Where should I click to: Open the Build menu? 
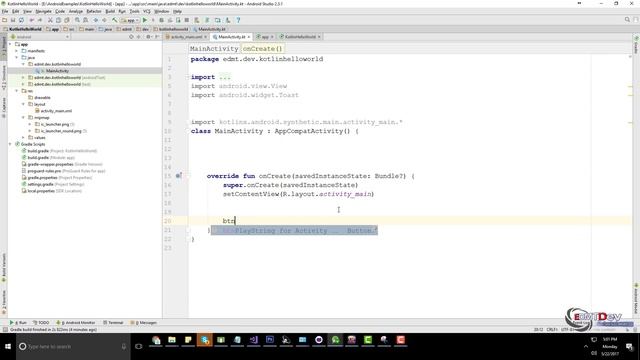[x=110, y=11]
